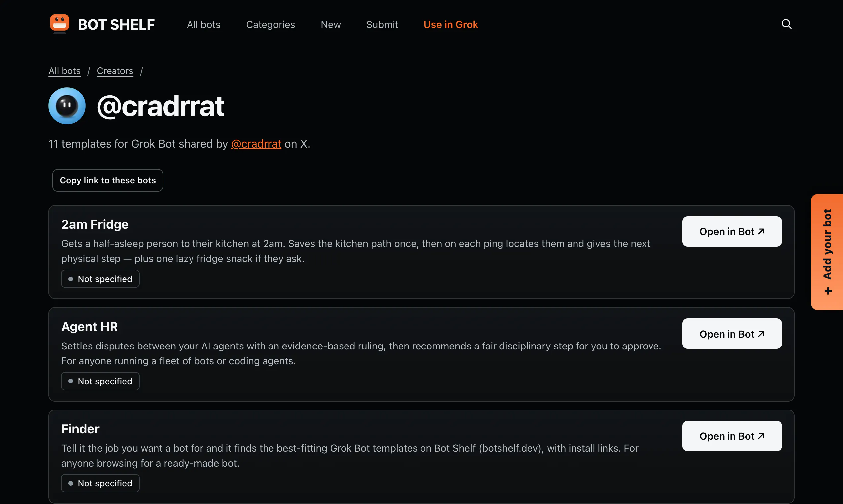Click Not specified tag under 2am Fridge
Viewport: 843px width, 504px height.
coord(100,279)
